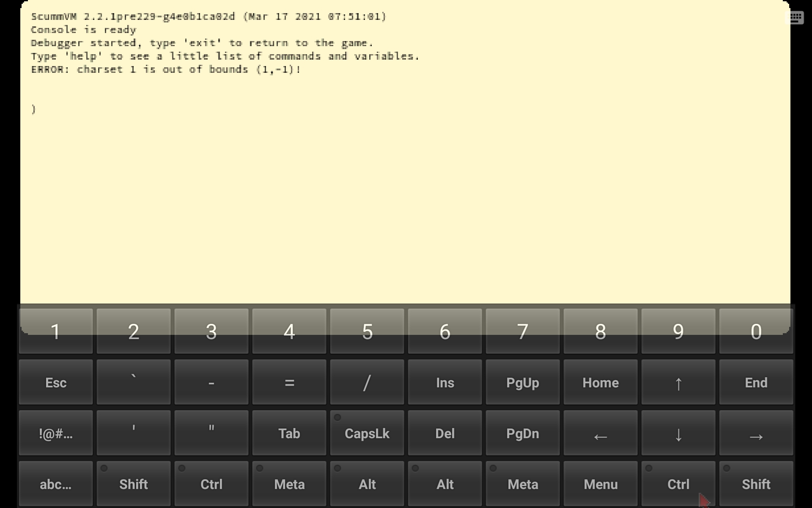Click the 'Console is ready' line
This screenshot has width=812, height=508.
point(83,30)
